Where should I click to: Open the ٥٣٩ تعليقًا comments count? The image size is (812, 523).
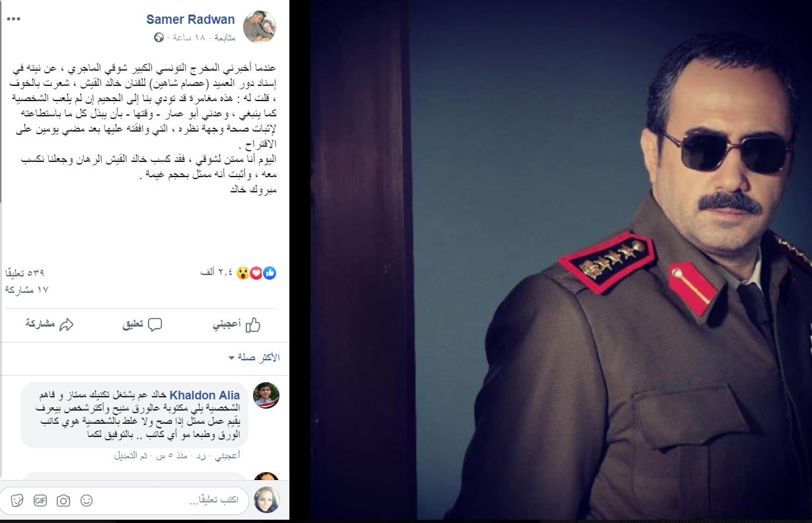tap(24, 272)
